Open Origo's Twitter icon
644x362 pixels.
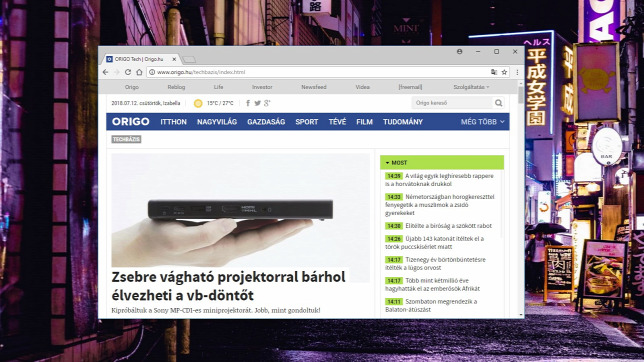click(257, 103)
